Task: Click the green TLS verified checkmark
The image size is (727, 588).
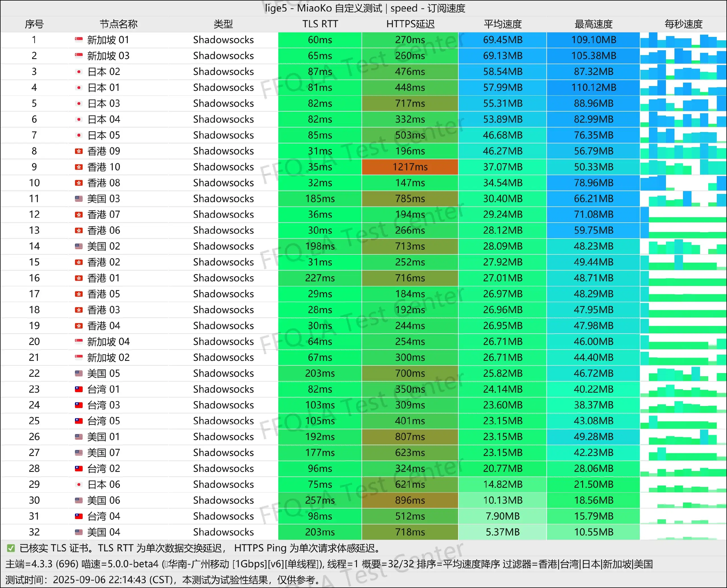Action: click(11, 548)
